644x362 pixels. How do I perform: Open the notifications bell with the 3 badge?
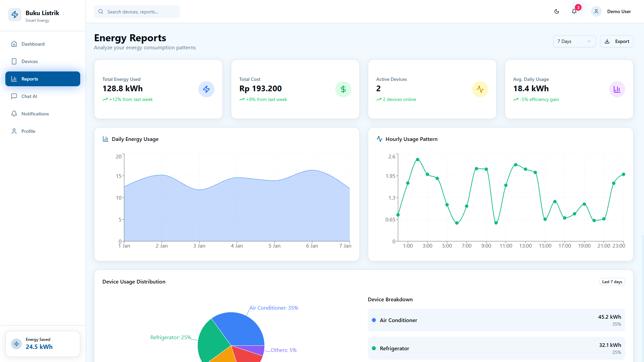point(574,11)
